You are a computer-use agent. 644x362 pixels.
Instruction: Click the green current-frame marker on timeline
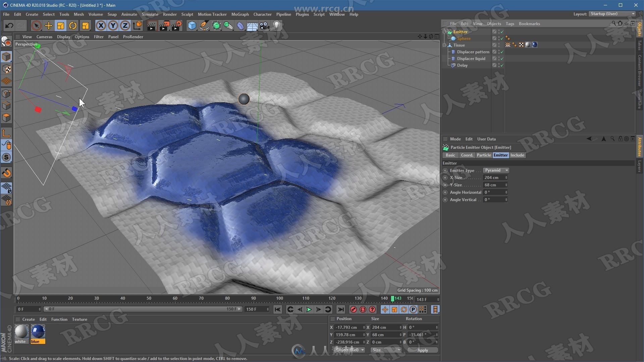[x=392, y=298]
